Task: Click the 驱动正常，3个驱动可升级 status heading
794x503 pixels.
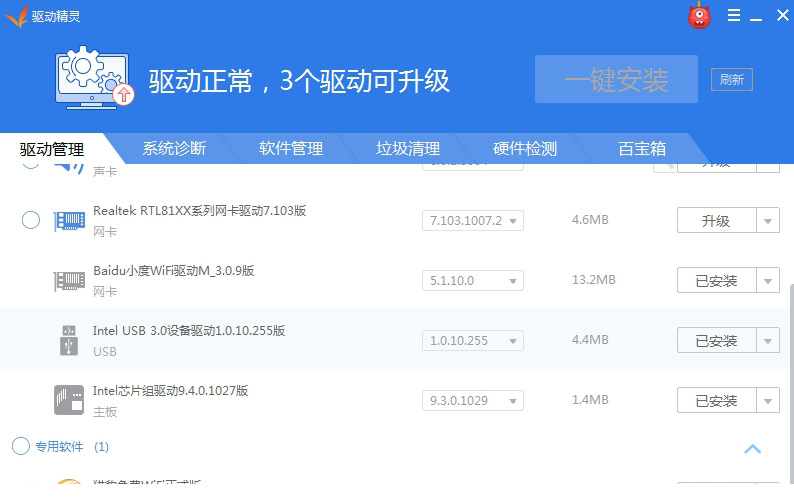Action: tap(299, 81)
